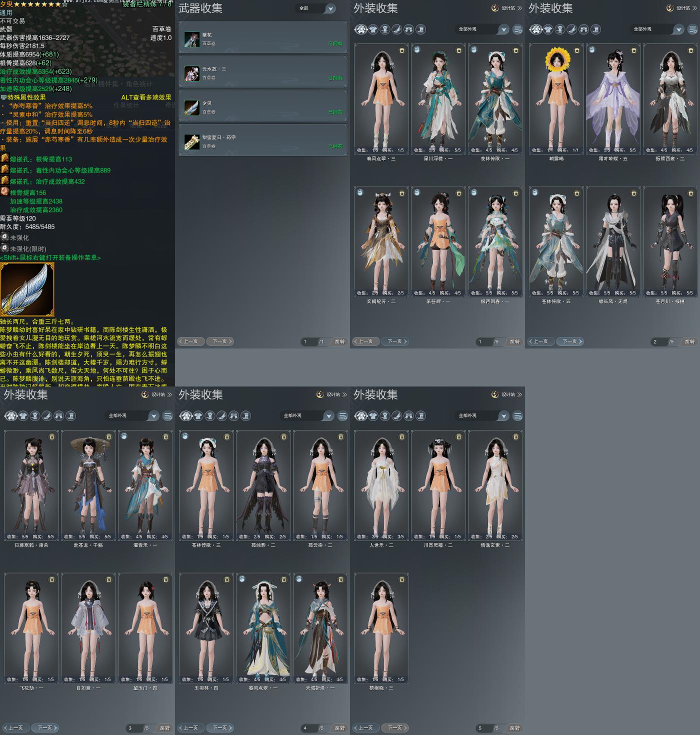Select the 振鹭西雍·二 outfit card
The image size is (700, 735).
click(670, 98)
